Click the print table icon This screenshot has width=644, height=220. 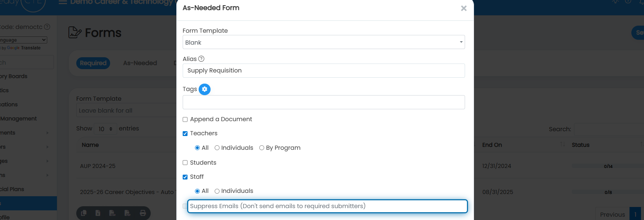[143, 213]
